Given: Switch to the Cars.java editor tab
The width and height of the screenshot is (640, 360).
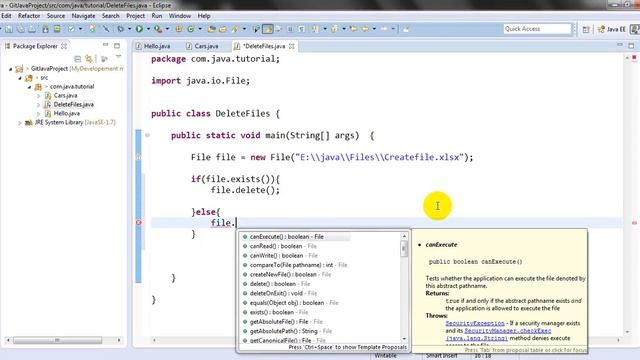Looking at the screenshot, I should (203, 46).
